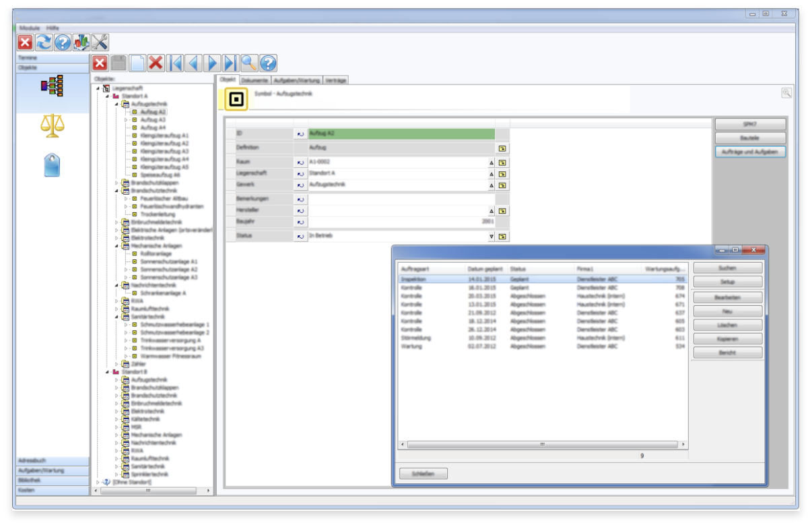The width and height of the screenshot is (812, 527).
Task: Go to next record with right arrow
Action: [212, 63]
